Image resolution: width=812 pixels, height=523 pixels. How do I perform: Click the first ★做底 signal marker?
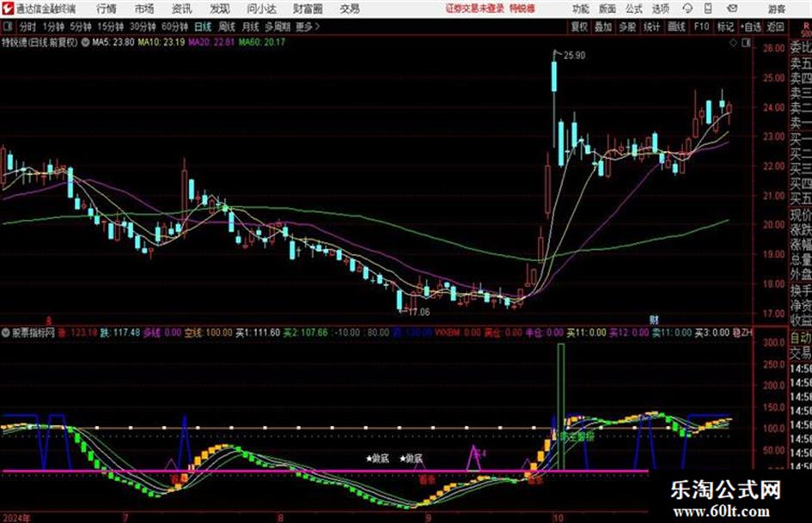(x=377, y=459)
